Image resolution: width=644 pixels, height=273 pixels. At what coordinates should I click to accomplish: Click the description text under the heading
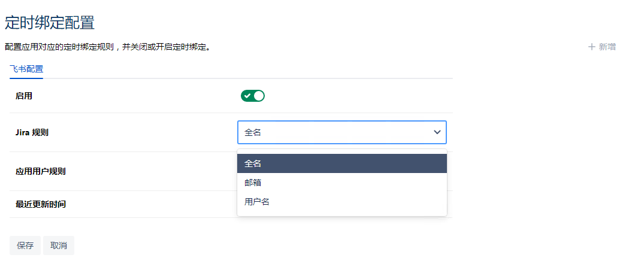108,47
